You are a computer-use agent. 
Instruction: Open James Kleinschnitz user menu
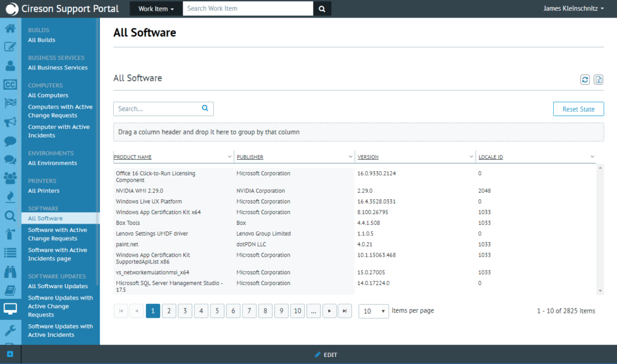pyautogui.click(x=574, y=8)
